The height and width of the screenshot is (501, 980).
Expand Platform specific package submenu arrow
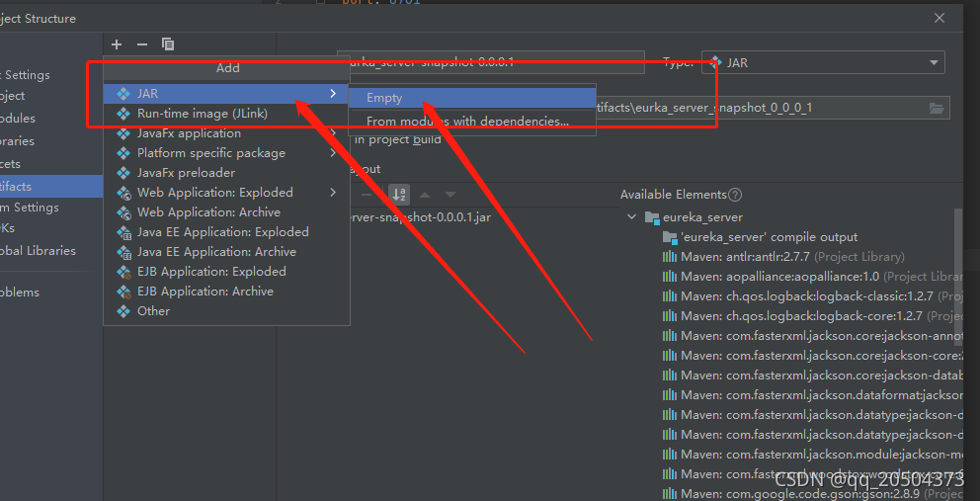333,153
